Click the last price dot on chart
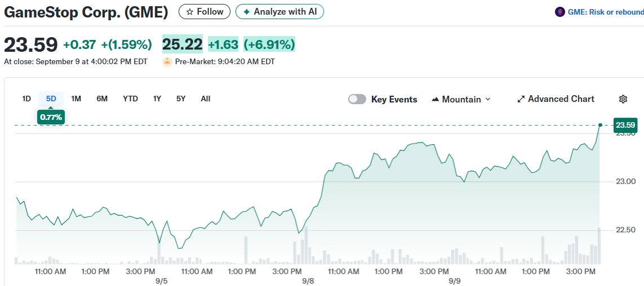 601,125
